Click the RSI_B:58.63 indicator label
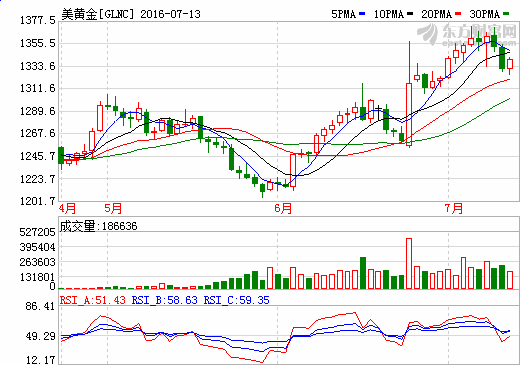The image size is (520, 365). pos(165,300)
